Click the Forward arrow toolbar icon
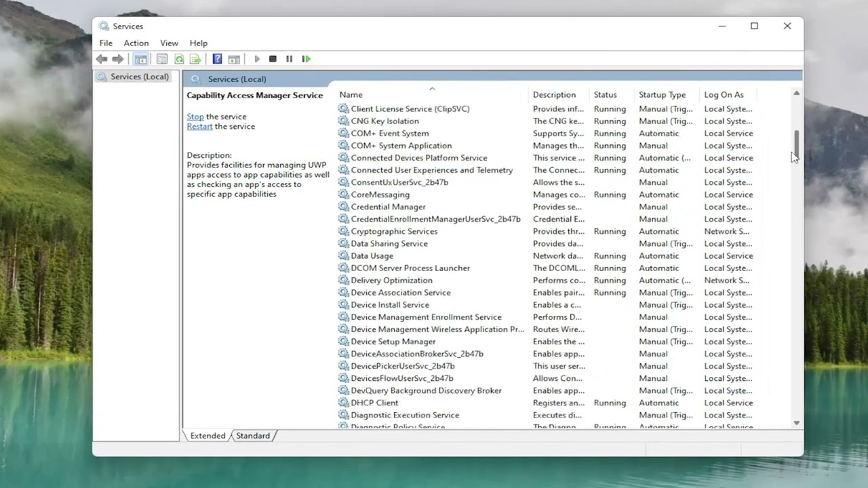The height and width of the screenshot is (488, 868). 117,59
